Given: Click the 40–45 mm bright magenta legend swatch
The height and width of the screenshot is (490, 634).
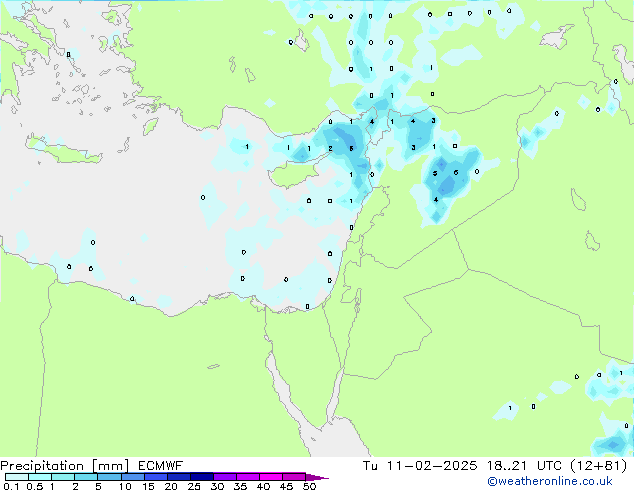Looking at the screenshot, I should [x=271, y=477].
